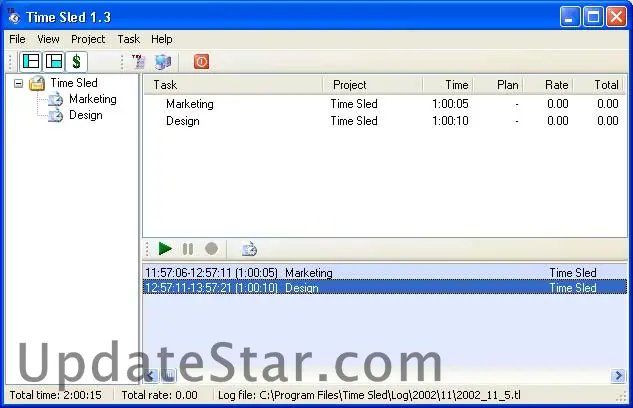Close the Time Sled window
This screenshot has height=408, width=633.
[x=616, y=17]
